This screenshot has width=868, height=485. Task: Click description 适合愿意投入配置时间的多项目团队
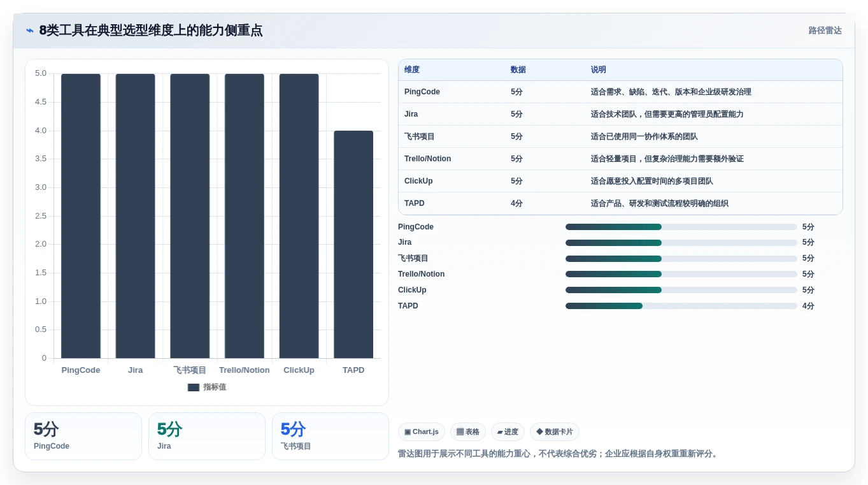[652, 181]
